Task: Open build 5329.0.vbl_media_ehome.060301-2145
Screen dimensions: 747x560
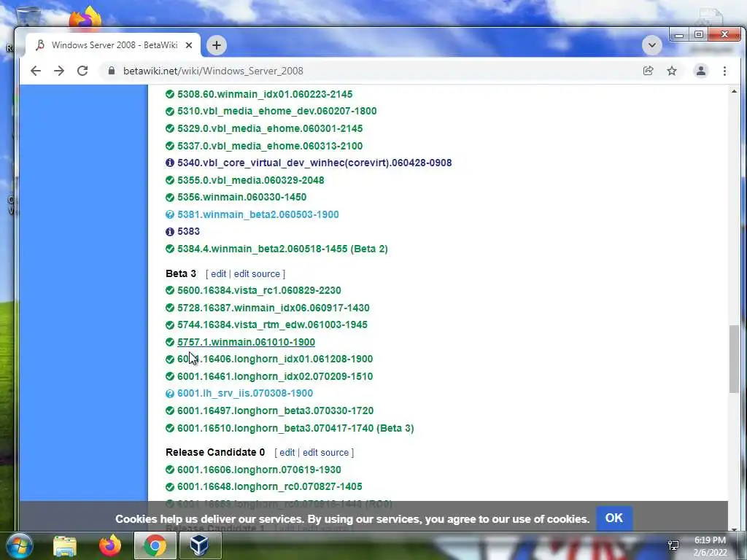Action: coord(270,128)
